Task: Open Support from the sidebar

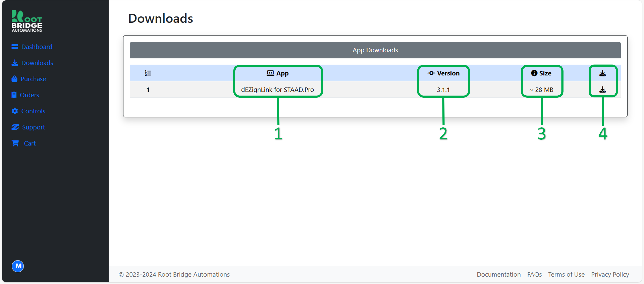Action: coord(34,127)
